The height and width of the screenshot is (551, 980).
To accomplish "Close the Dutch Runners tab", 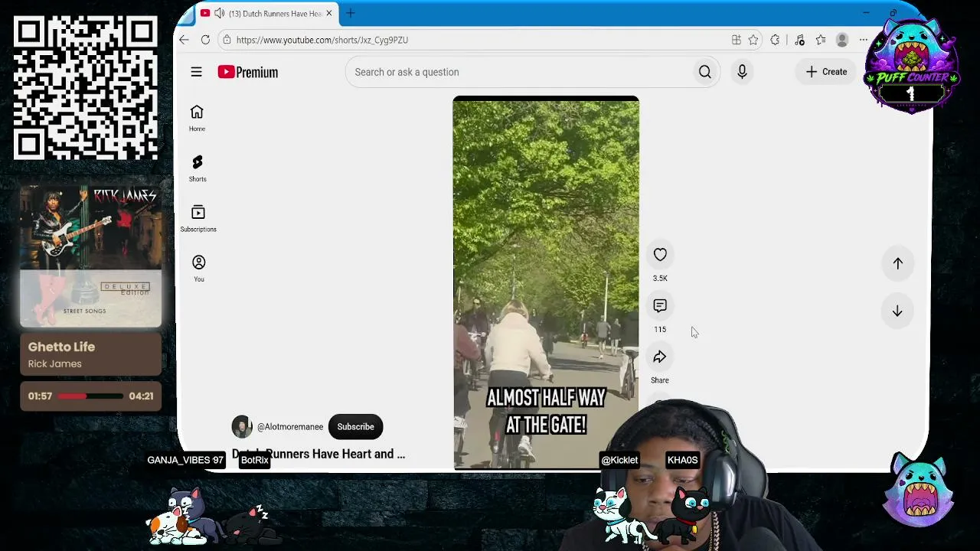I will click(x=329, y=13).
